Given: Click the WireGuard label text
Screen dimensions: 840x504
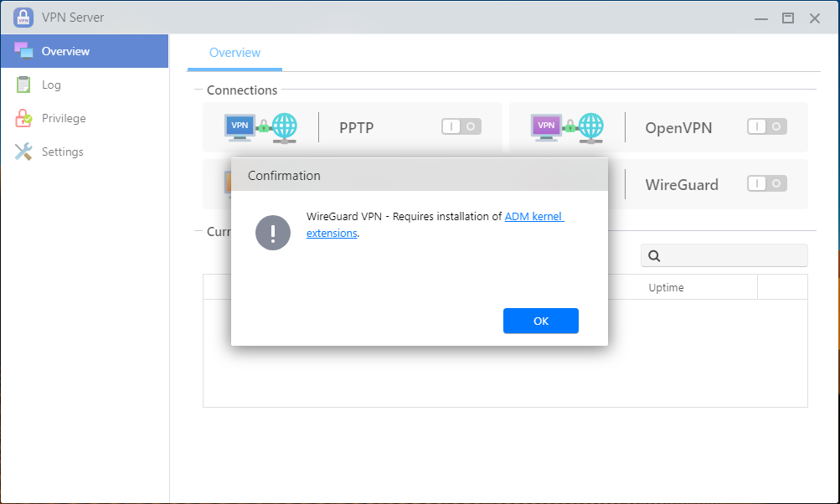Looking at the screenshot, I should (x=682, y=185).
